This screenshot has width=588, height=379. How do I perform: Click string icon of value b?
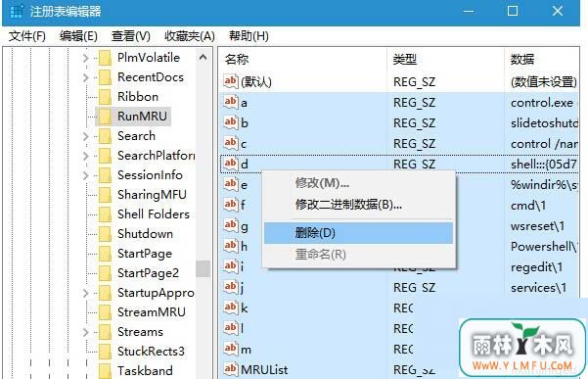(231, 122)
